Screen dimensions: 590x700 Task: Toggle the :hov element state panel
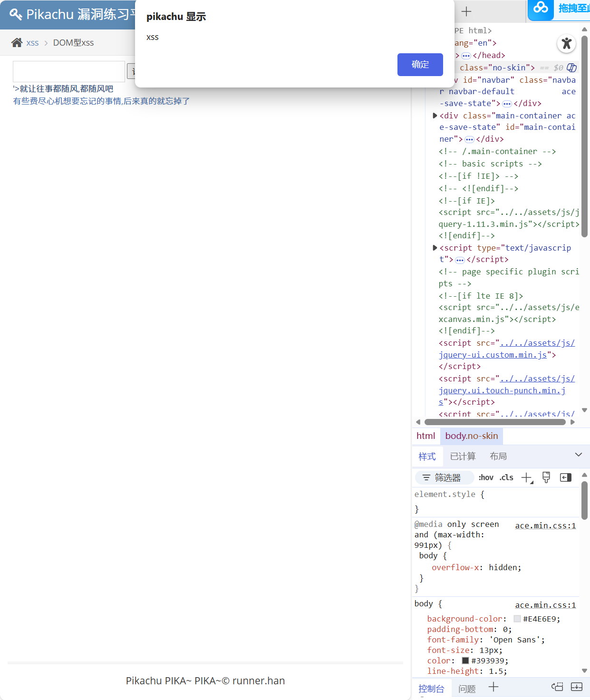click(486, 477)
